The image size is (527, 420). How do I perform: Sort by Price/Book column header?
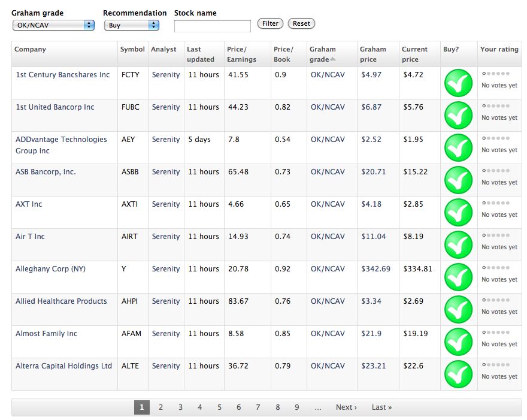[283, 54]
